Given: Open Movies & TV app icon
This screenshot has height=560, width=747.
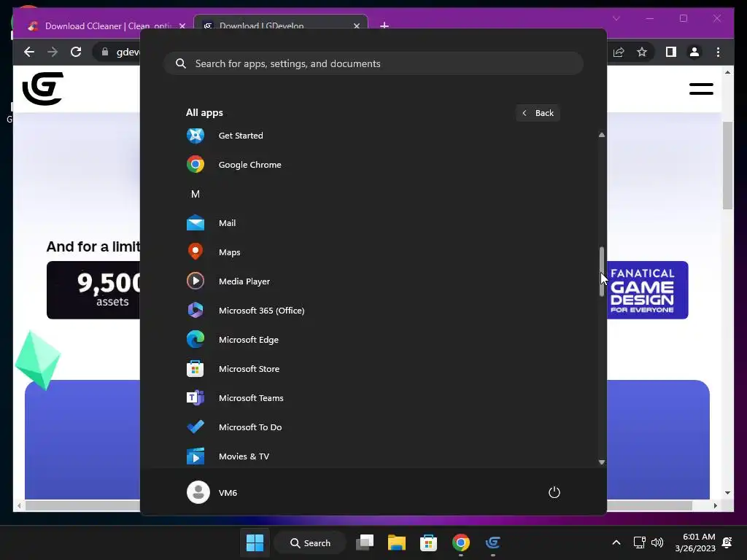Looking at the screenshot, I should pyautogui.click(x=196, y=456).
